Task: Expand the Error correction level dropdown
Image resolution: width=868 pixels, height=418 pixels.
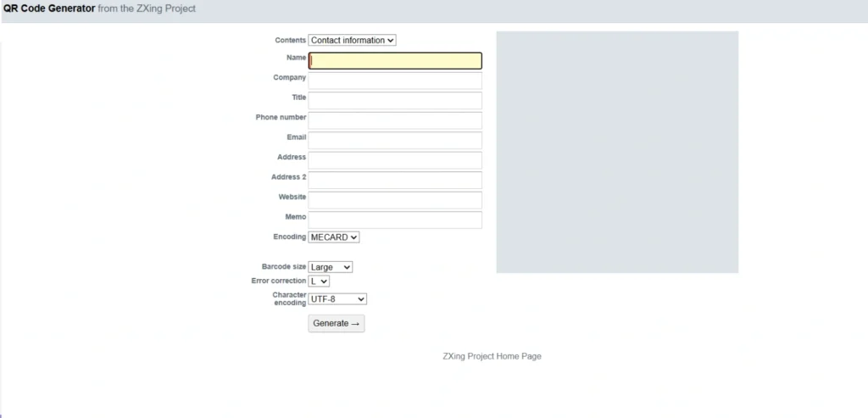Action: [x=319, y=281]
